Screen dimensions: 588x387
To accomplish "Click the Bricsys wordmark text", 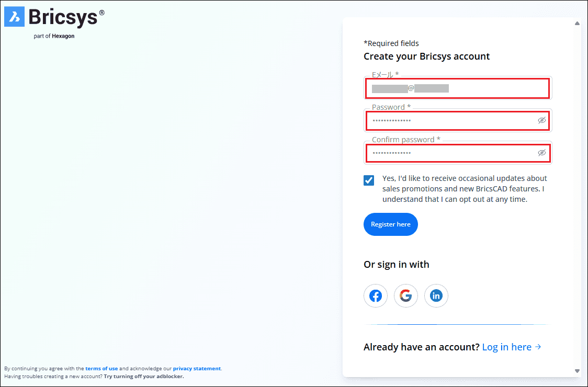I will click(x=63, y=17).
